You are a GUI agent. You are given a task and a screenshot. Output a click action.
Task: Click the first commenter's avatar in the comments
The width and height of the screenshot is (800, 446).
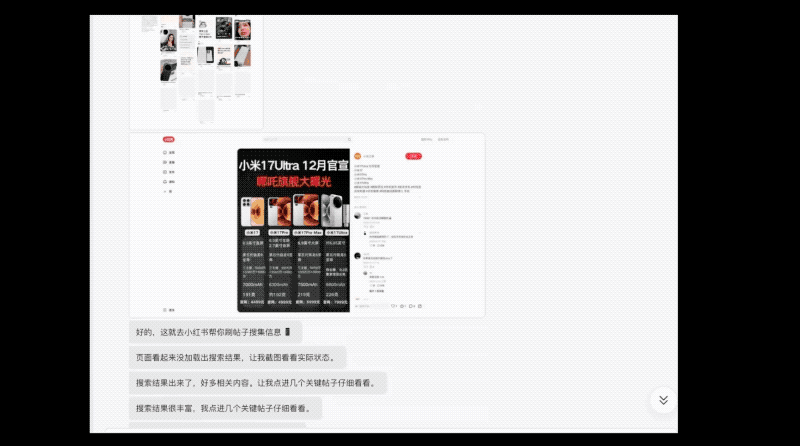click(x=357, y=214)
